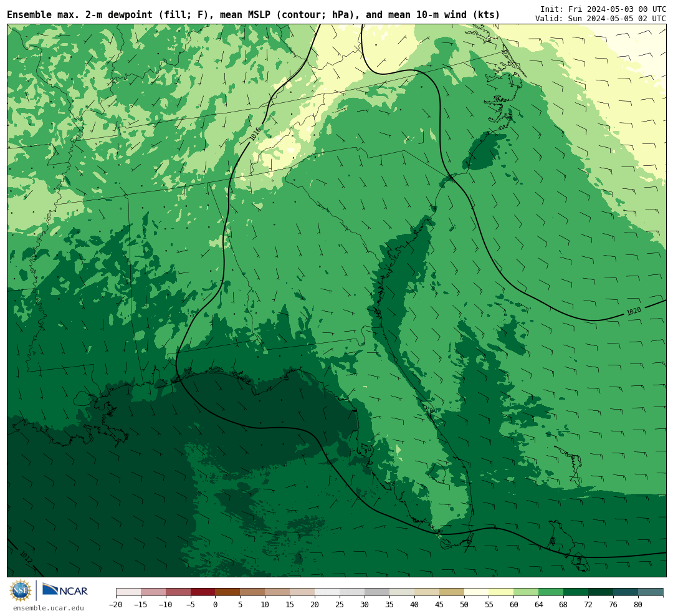
Task: Click the map title text
Action: pyautogui.click(x=253, y=14)
